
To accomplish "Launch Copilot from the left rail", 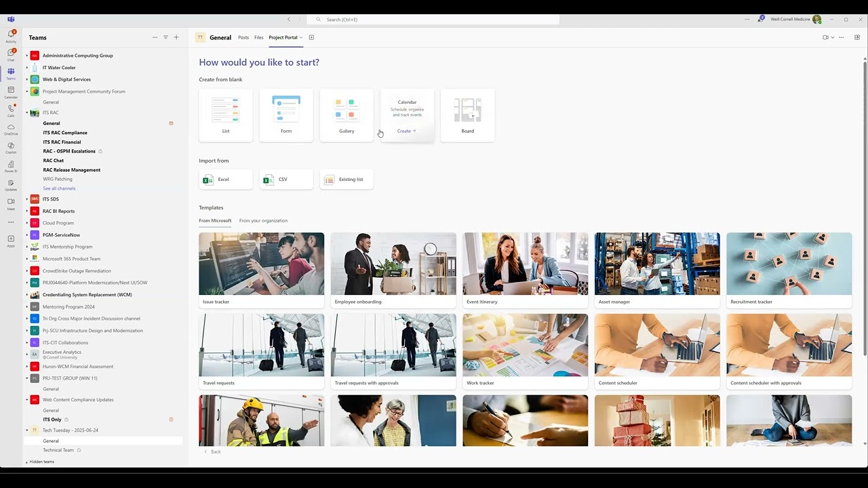I will tap(11, 146).
